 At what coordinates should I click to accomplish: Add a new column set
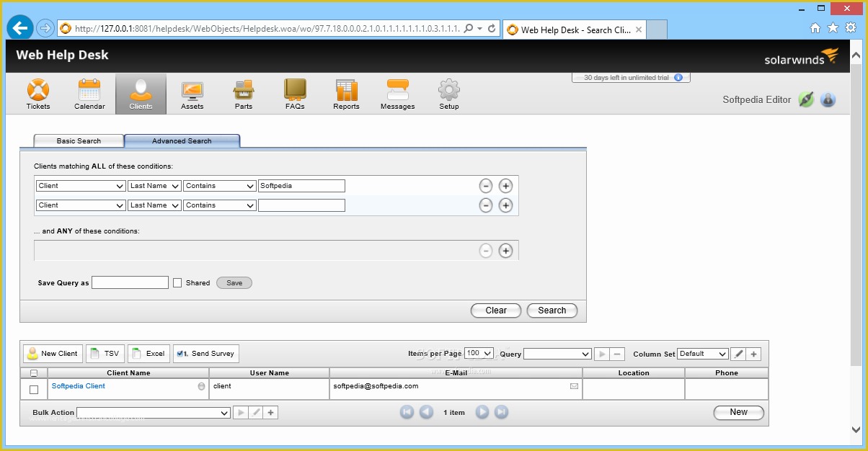pos(753,354)
